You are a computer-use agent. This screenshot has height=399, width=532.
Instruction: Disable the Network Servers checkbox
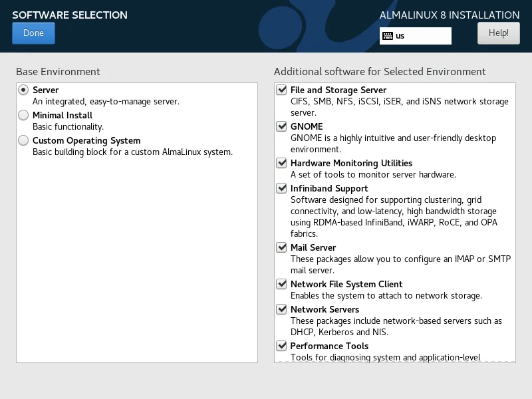pos(281,309)
